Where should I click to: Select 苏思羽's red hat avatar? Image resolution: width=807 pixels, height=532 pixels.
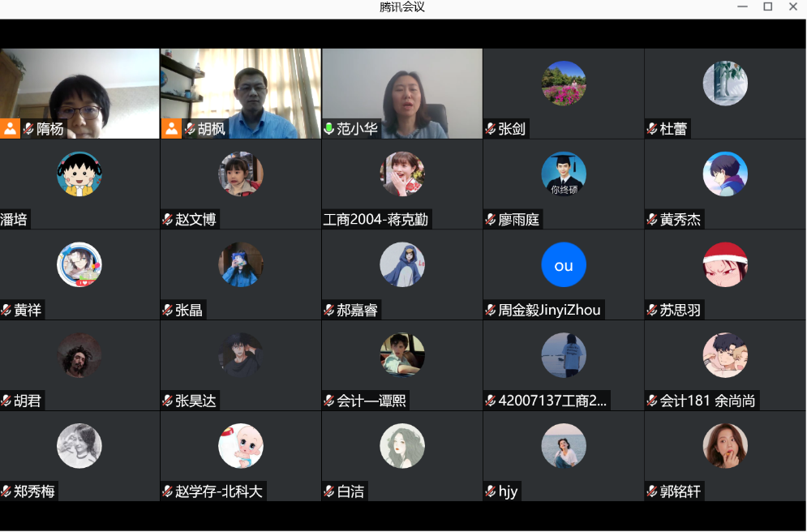(x=725, y=265)
